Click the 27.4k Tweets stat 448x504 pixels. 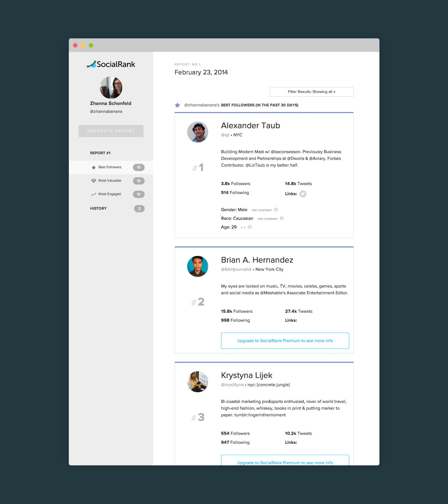[299, 311]
